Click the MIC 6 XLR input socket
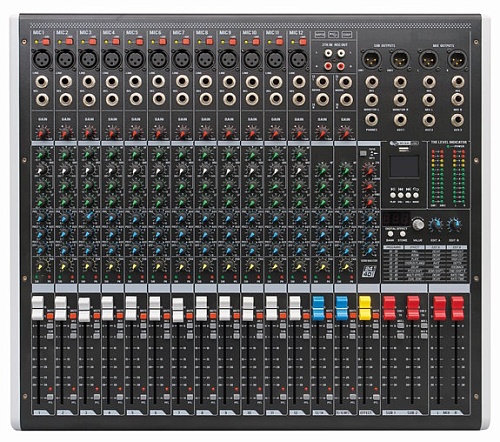The width and height of the screenshot is (500, 442). pyautogui.click(x=159, y=59)
